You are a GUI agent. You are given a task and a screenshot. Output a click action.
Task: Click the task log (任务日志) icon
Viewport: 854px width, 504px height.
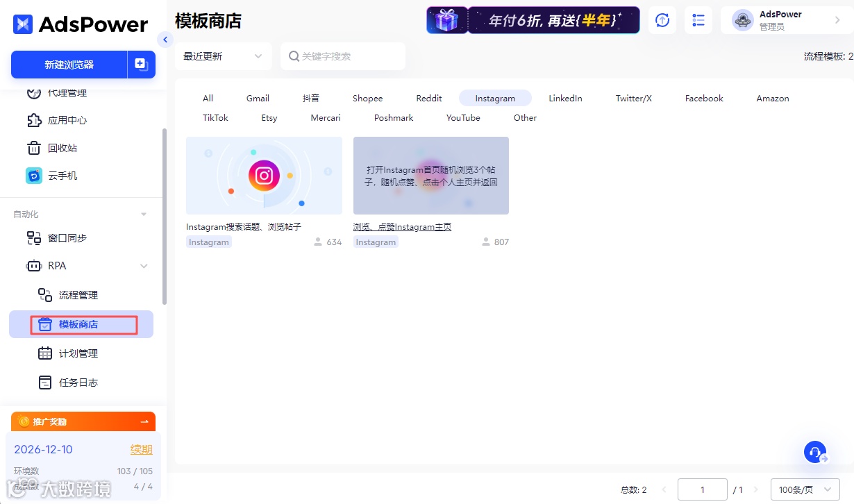[45, 383]
